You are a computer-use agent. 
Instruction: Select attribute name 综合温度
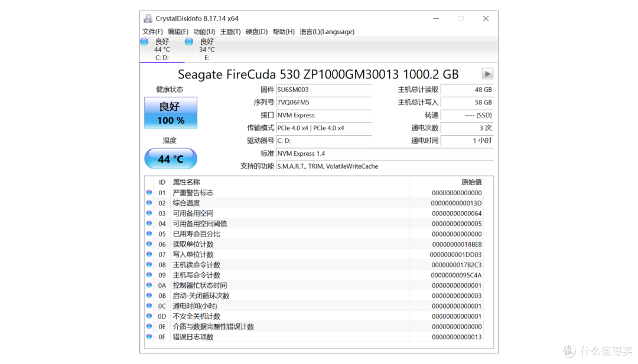pyautogui.click(x=186, y=203)
